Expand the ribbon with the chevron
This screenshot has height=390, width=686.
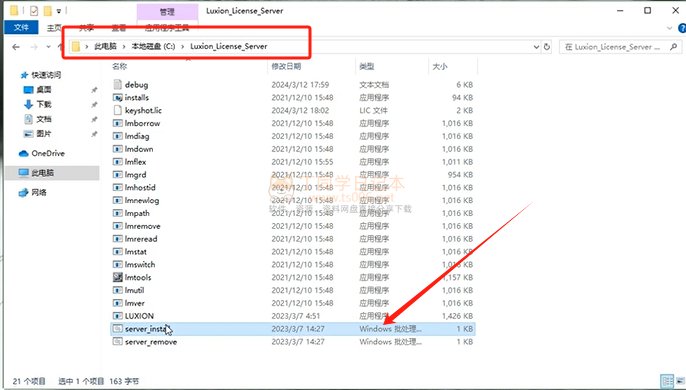tap(669, 28)
